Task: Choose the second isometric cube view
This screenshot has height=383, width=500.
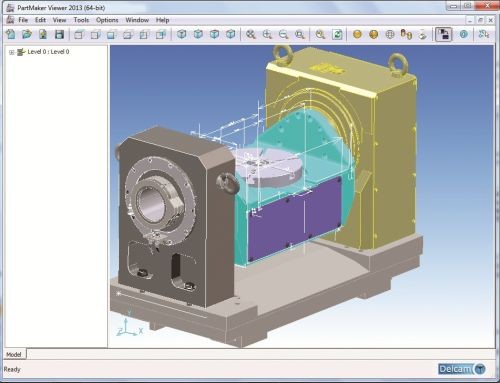Action: (198, 34)
